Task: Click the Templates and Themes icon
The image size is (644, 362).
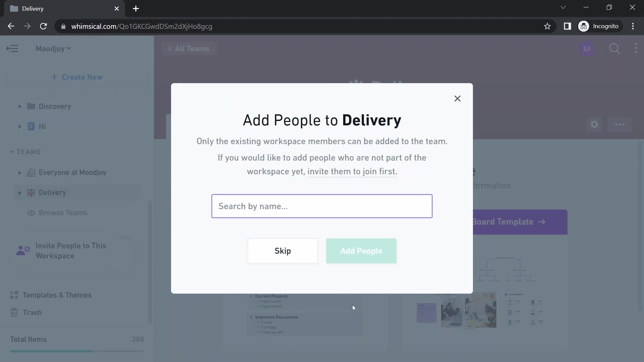Action: coord(14,295)
